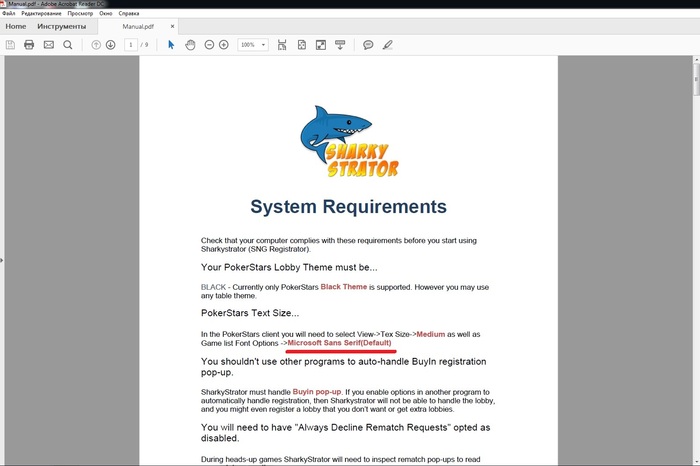700x466 pixels.
Task: Zoom out with minus icon
Action: click(x=209, y=45)
